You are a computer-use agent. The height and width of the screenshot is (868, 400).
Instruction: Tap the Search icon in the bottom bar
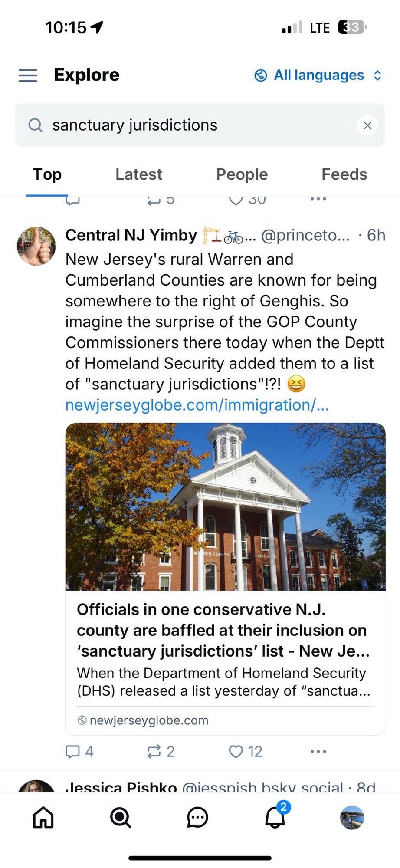pyautogui.click(x=120, y=818)
